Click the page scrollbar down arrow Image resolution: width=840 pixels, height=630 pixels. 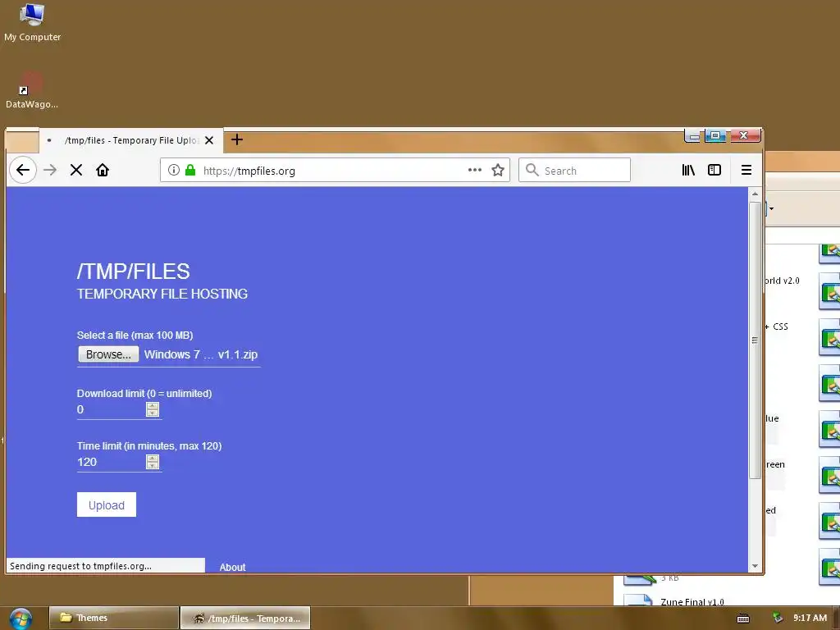point(755,566)
